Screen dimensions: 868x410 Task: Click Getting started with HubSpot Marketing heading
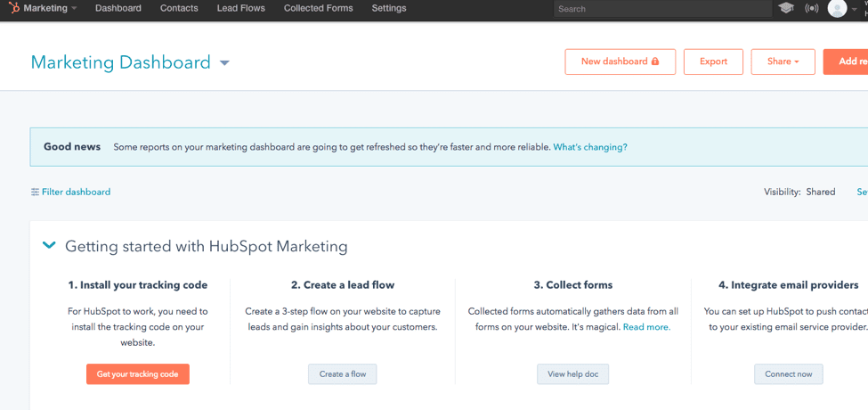point(206,246)
